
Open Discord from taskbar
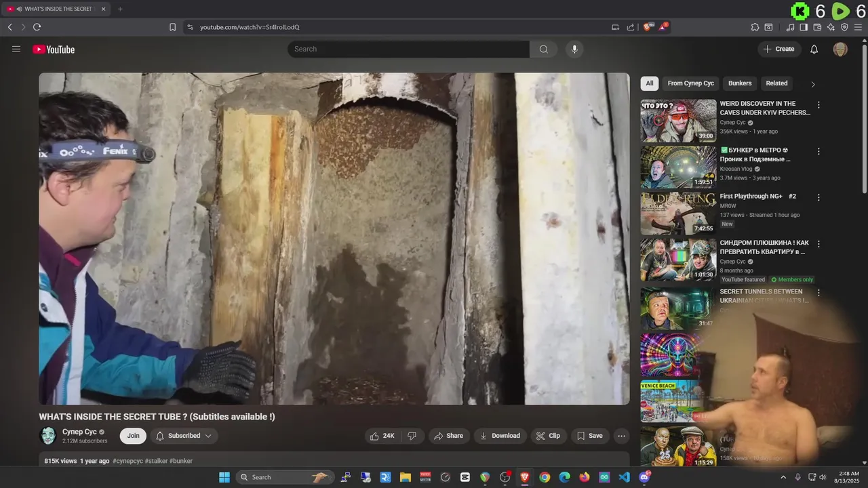point(644,477)
